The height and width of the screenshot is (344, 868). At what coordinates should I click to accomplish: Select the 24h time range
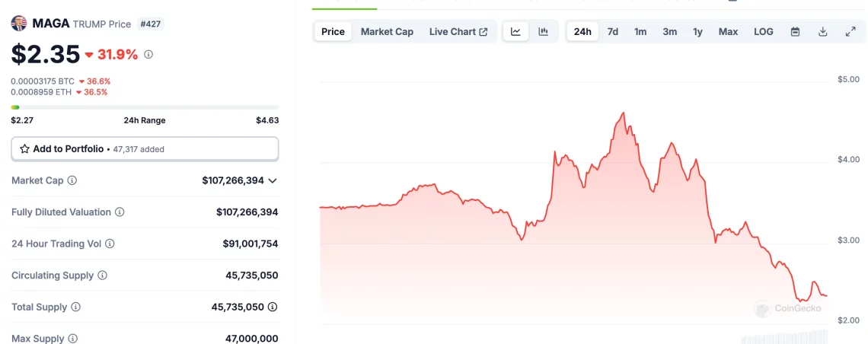[x=582, y=32]
